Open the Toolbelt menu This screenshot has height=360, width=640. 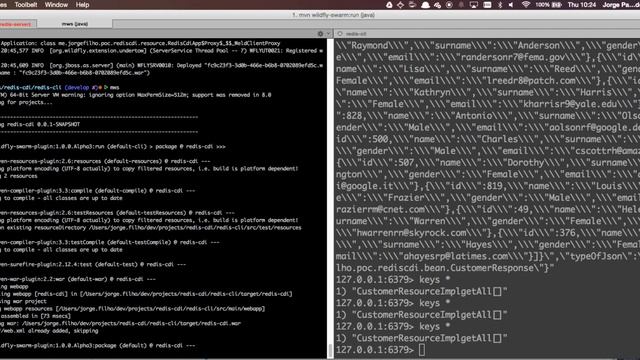point(26,5)
